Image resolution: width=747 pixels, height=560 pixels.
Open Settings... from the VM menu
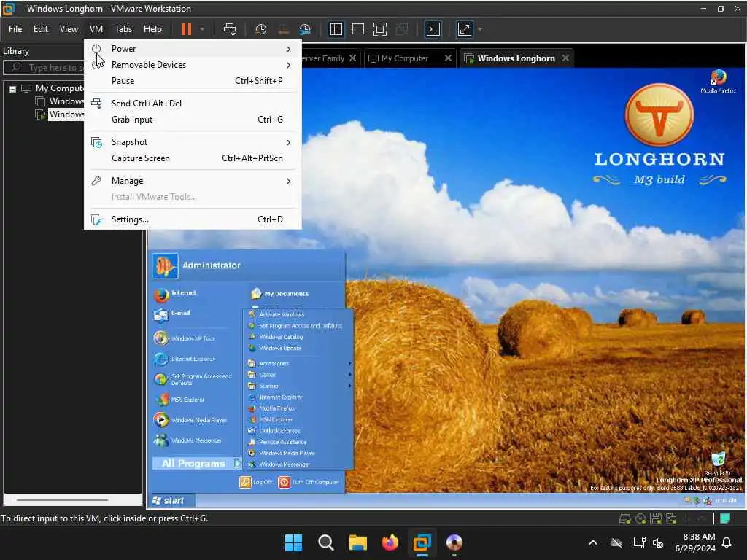[193, 219]
